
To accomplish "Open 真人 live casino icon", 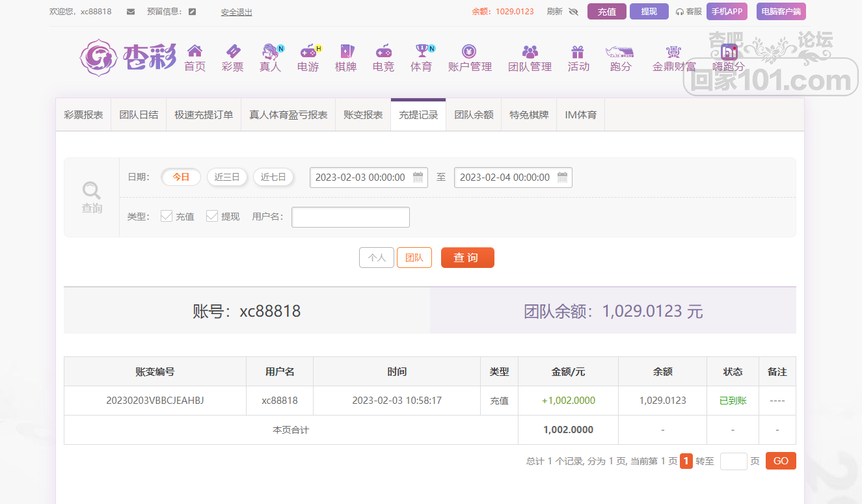I will pos(270,51).
